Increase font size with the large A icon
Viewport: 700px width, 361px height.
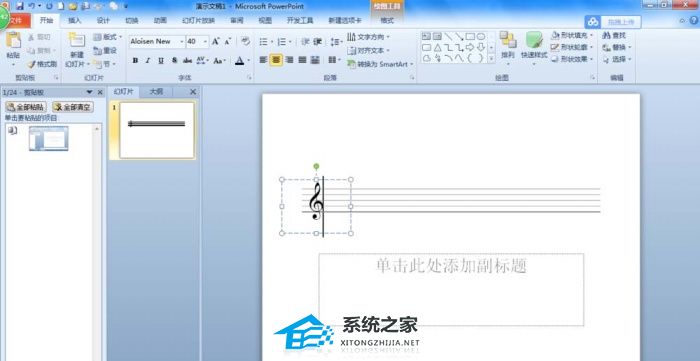pos(216,41)
